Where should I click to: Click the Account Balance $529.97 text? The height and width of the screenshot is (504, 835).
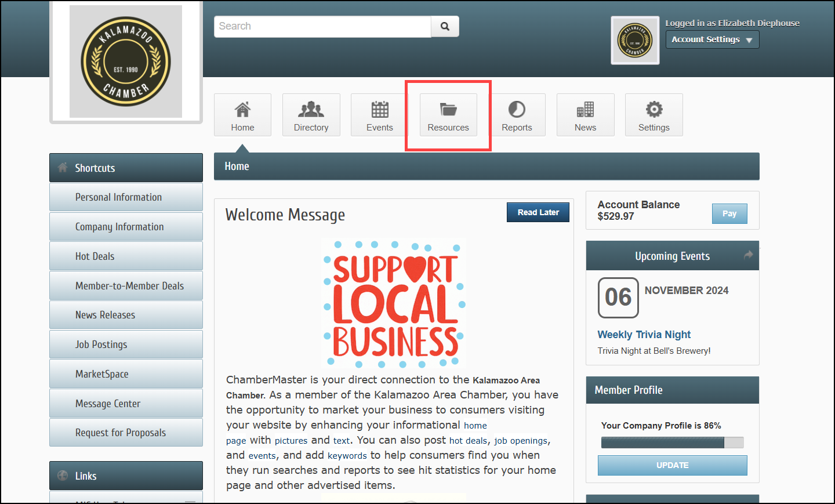coord(638,211)
